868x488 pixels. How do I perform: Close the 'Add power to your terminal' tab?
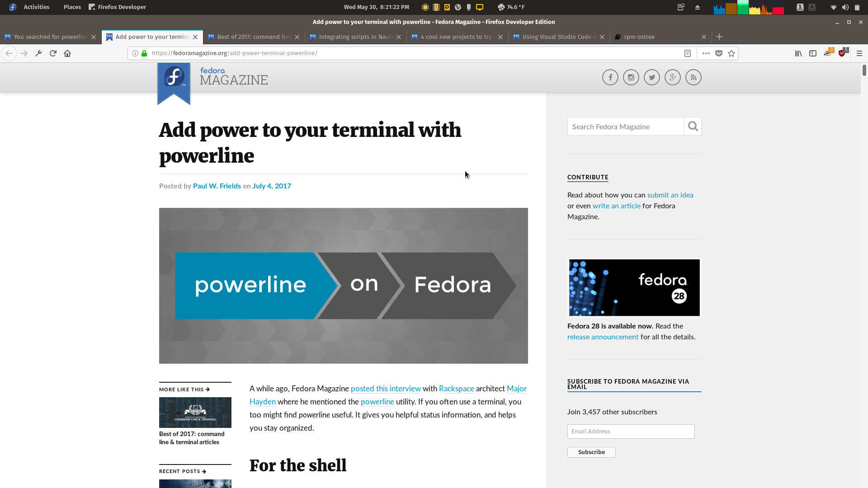[195, 37]
